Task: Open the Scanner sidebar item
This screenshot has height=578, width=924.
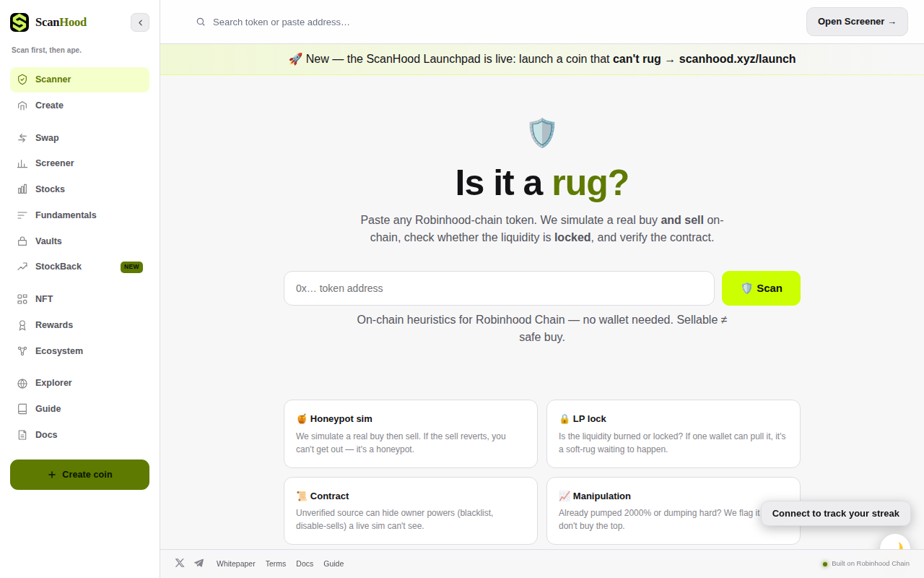Action: point(79,79)
